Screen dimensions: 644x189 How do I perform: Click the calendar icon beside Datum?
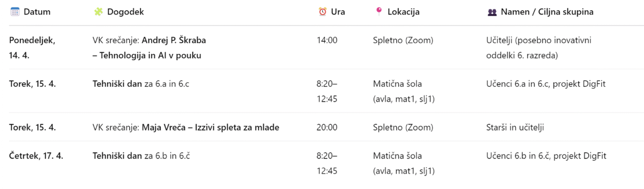[15, 12]
